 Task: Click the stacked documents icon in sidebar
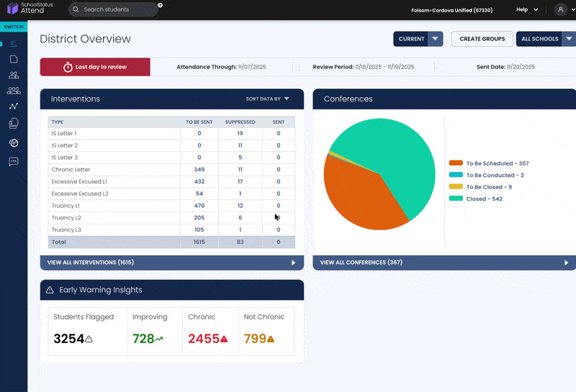(x=14, y=124)
